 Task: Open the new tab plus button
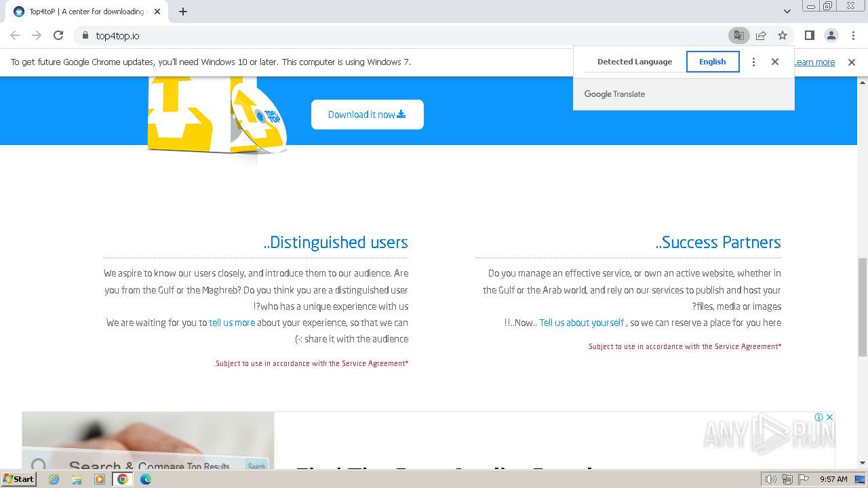click(x=183, y=12)
